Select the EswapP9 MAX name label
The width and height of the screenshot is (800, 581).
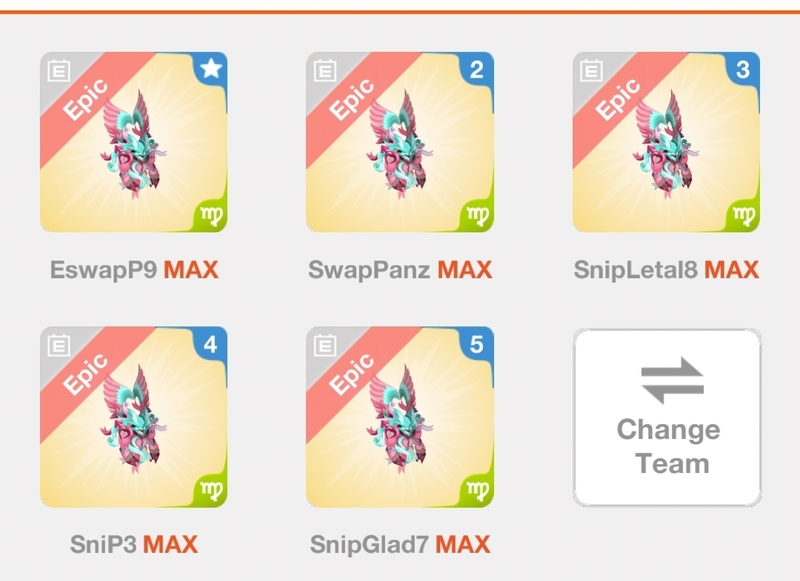(x=134, y=269)
